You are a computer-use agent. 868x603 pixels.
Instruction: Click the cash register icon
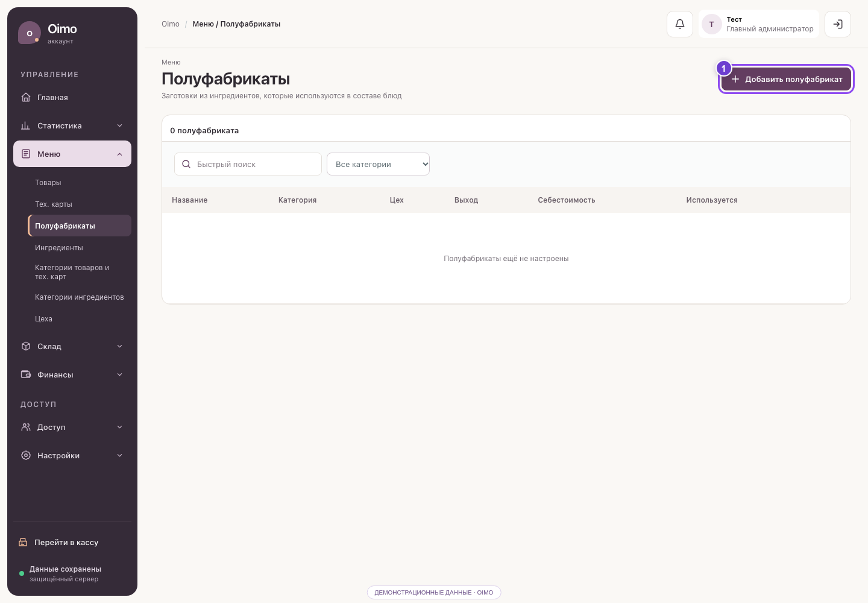click(x=23, y=542)
